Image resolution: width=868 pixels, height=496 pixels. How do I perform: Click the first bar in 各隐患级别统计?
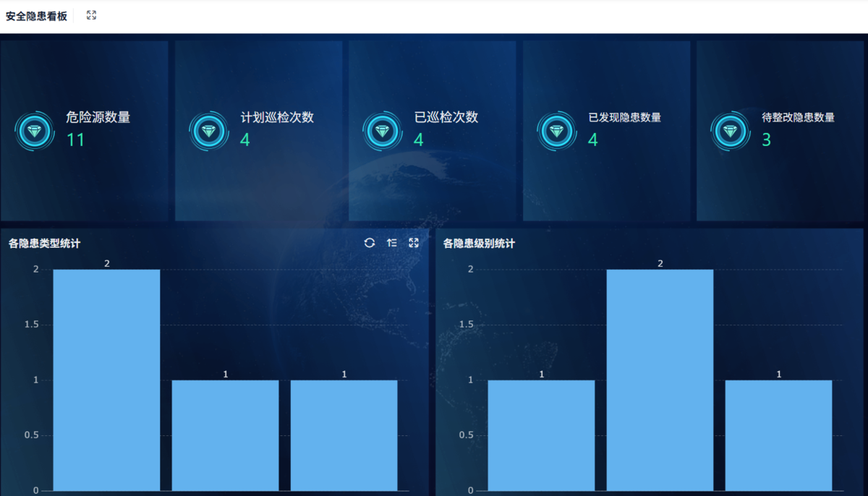click(541, 435)
